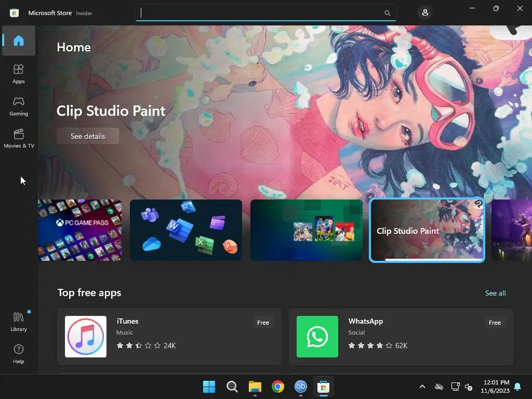Click the search magnifier icon in search box
532x399 pixels.
pos(387,13)
